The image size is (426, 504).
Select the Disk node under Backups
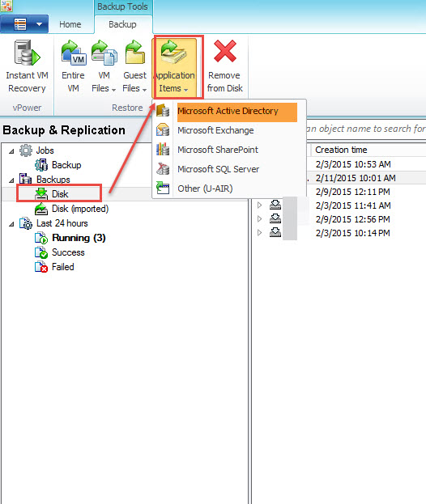point(60,194)
